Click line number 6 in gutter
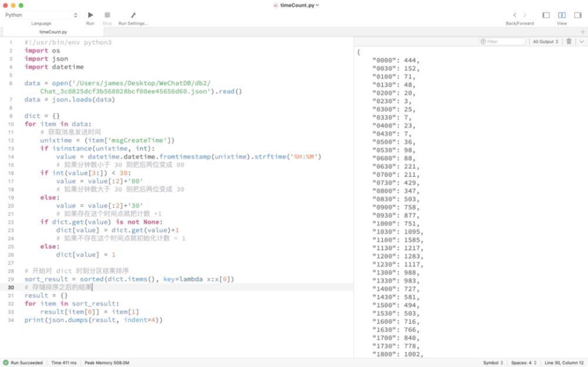 tap(11, 84)
